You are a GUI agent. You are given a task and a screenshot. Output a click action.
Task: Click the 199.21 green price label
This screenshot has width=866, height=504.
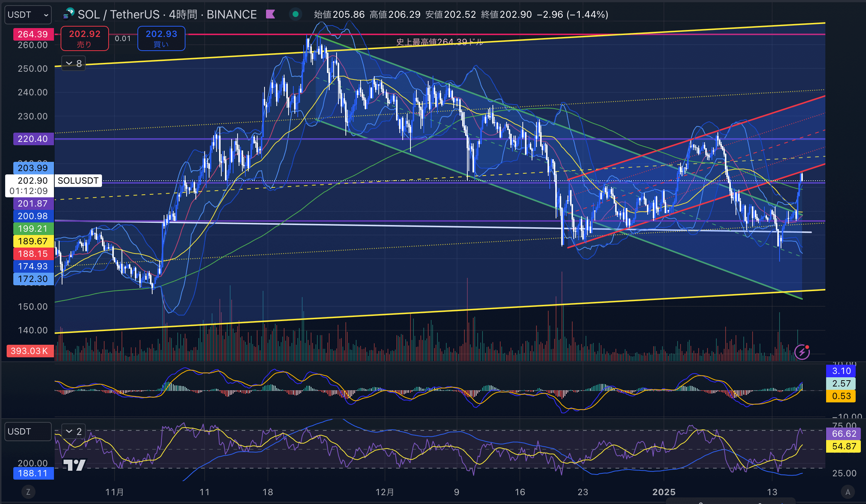coord(33,229)
